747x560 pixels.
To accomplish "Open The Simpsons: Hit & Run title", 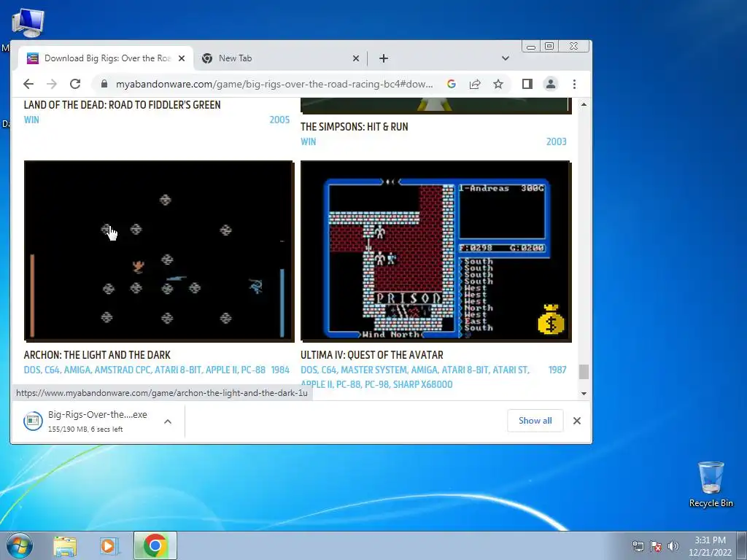I will click(354, 127).
